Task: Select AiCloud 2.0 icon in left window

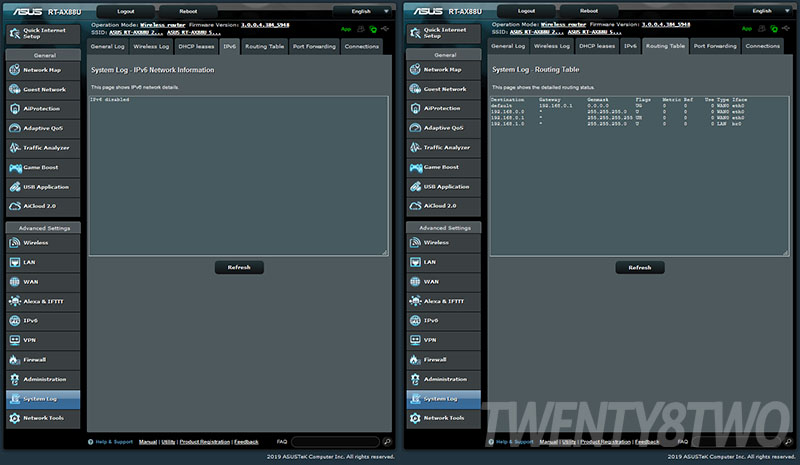Action: 15,206
